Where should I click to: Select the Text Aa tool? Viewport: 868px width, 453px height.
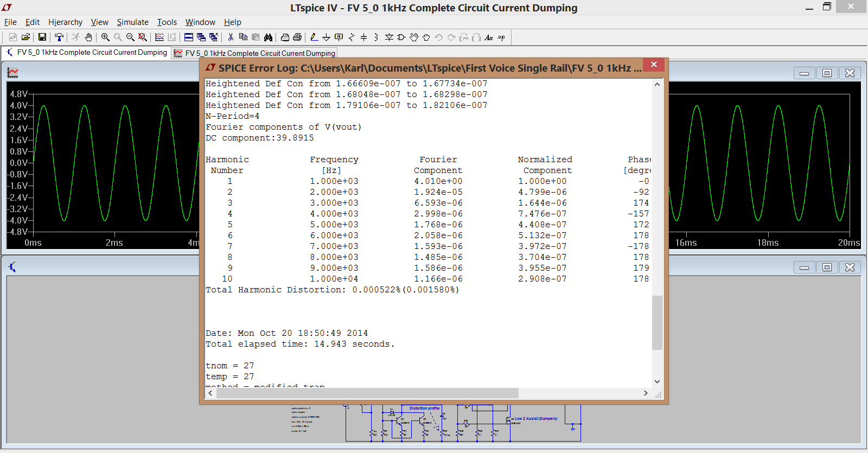pyautogui.click(x=489, y=37)
